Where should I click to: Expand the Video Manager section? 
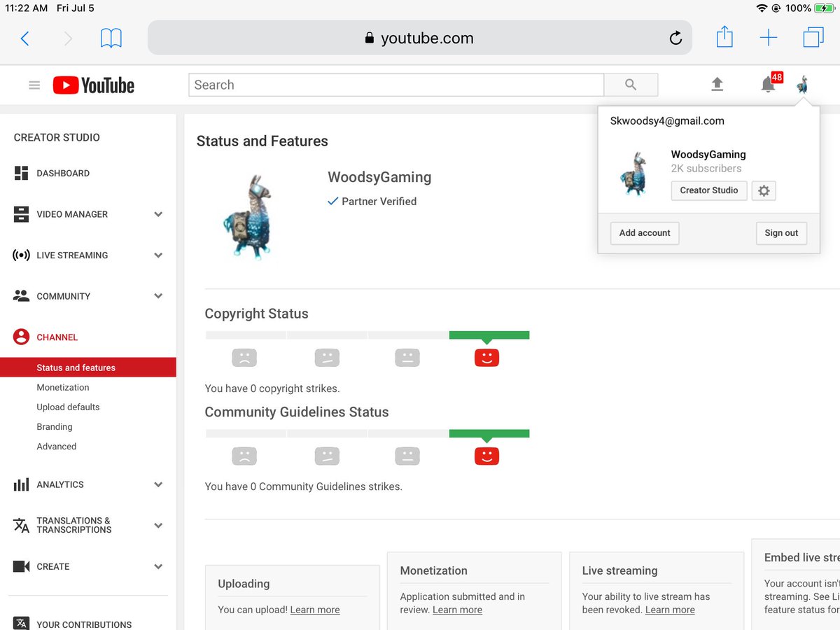tap(158, 214)
